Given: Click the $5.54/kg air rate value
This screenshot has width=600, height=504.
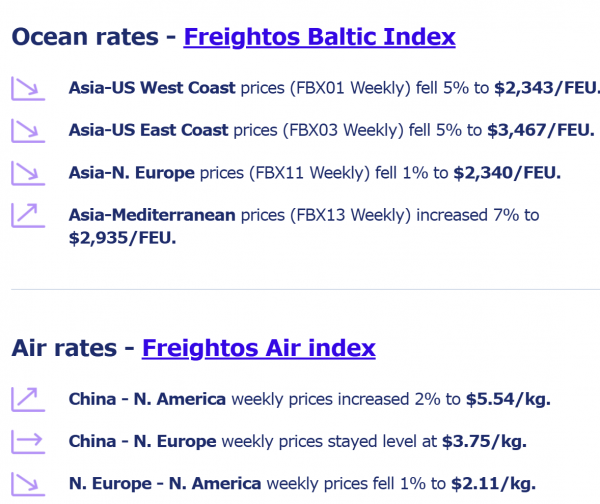Looking at the screenshot, I should (x=508, y=399).
